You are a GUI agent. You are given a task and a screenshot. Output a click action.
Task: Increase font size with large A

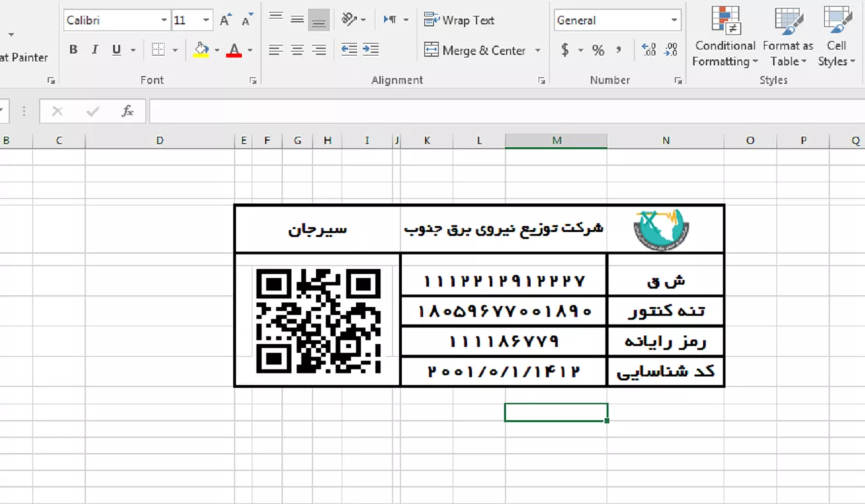point(225,20)
